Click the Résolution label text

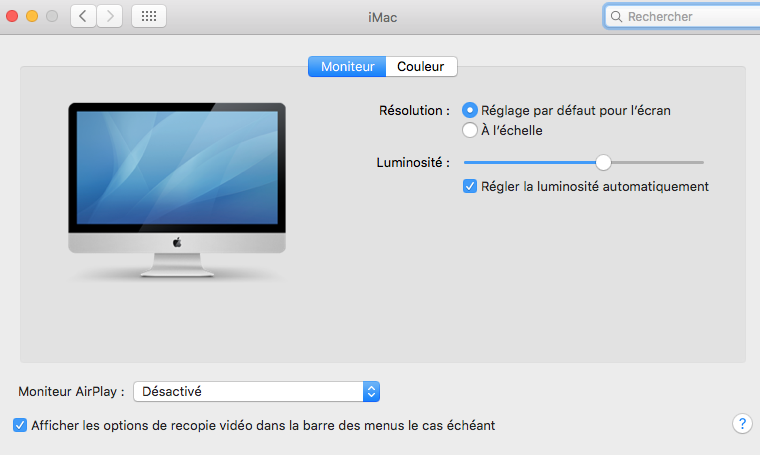pyautogui.click(x=414, y=110)
